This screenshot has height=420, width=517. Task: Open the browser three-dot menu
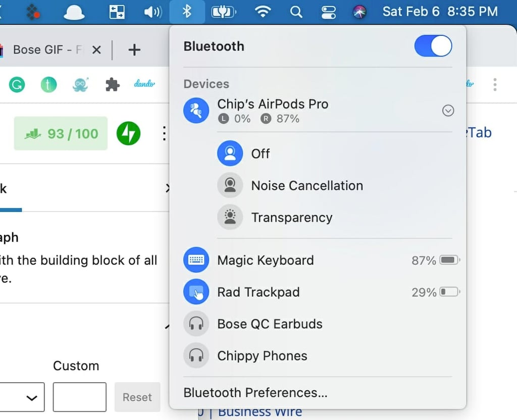(495, 84)
